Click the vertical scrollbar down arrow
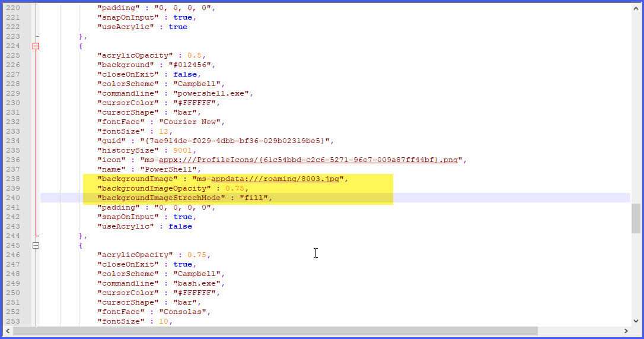The width and height of the screenshot is (644, 339). pyautogui.click(x=636, y=319)
